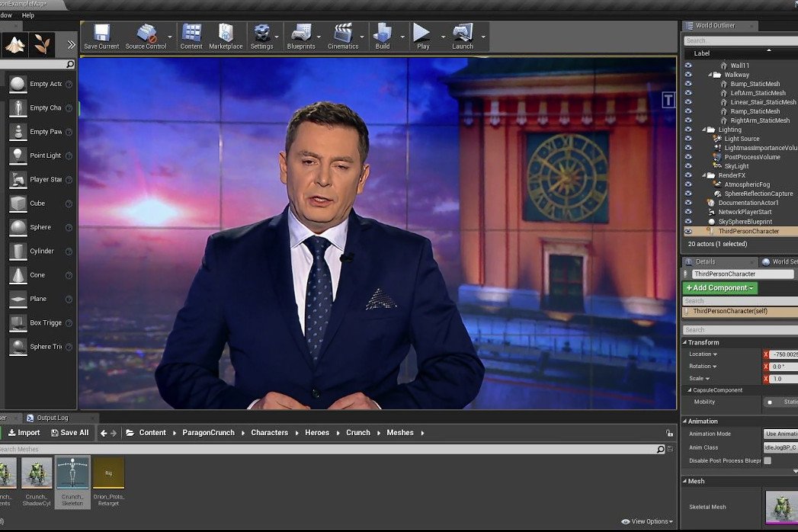Expand the Play options dropdown arrow
The width and height of the screenshot is (798, 532).
(x=442, y=36)
